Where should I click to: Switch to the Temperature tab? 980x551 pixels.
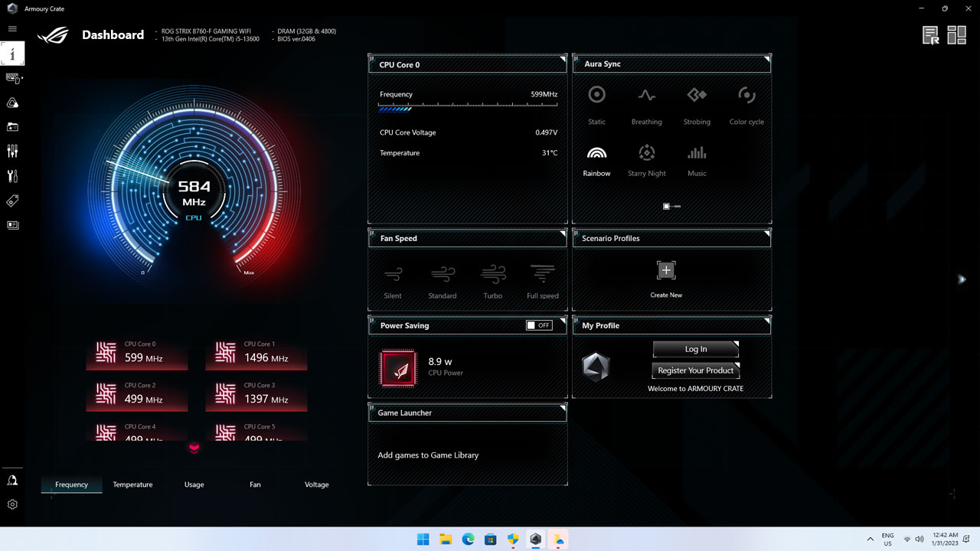pyautogui.click(x=132, y=484)
